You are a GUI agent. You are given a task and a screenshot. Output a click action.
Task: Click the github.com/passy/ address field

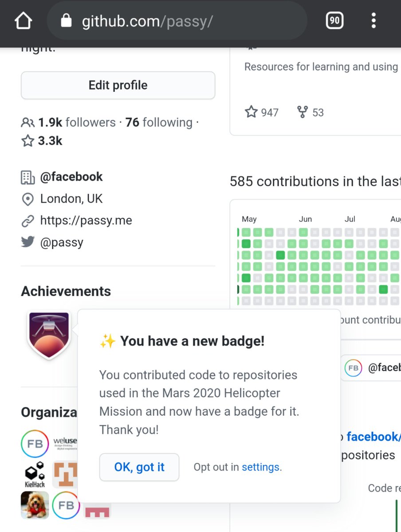pos(177,20)
